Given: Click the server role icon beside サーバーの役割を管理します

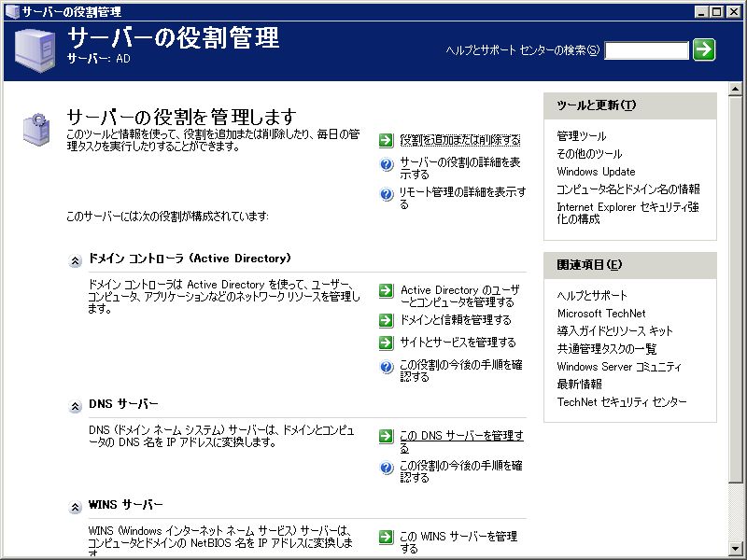Looking at the screenshot, I should (x=36, y=129).
